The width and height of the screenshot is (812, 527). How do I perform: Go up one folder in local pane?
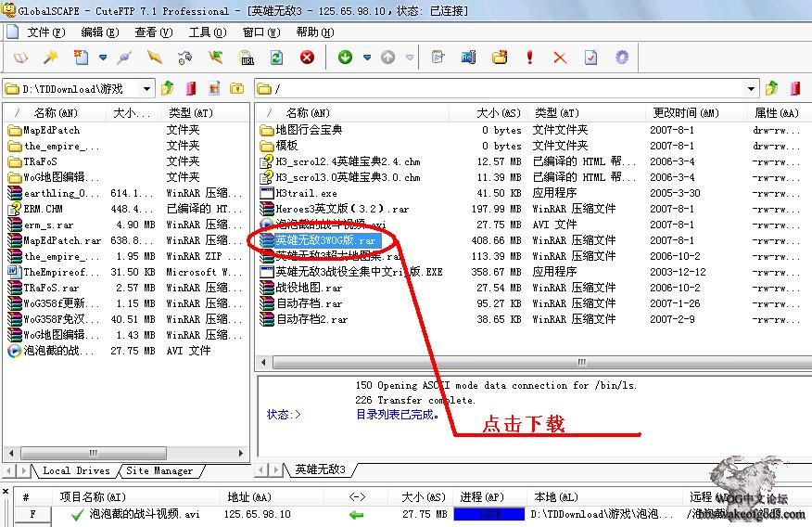pos(167,89)
